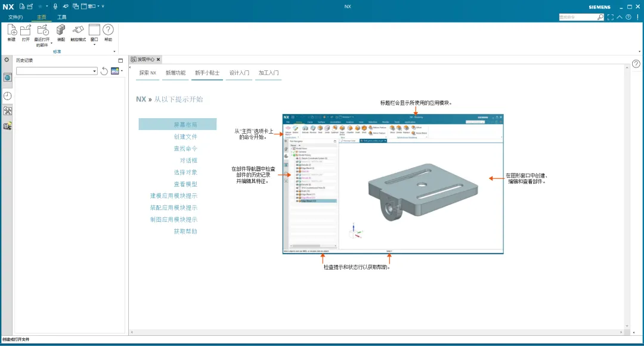The image size is (644, 346).
Task: Click the history refresh arrow icon
Action: (104, 71)
